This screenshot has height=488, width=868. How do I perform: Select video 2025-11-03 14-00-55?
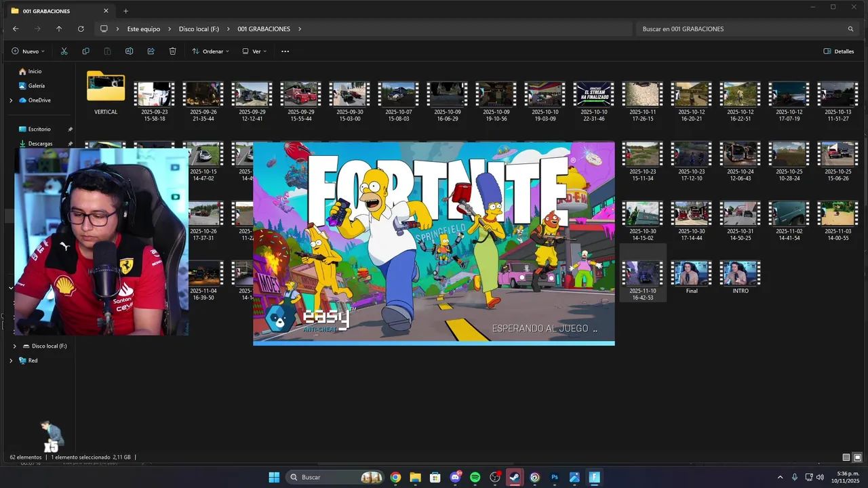837,221
